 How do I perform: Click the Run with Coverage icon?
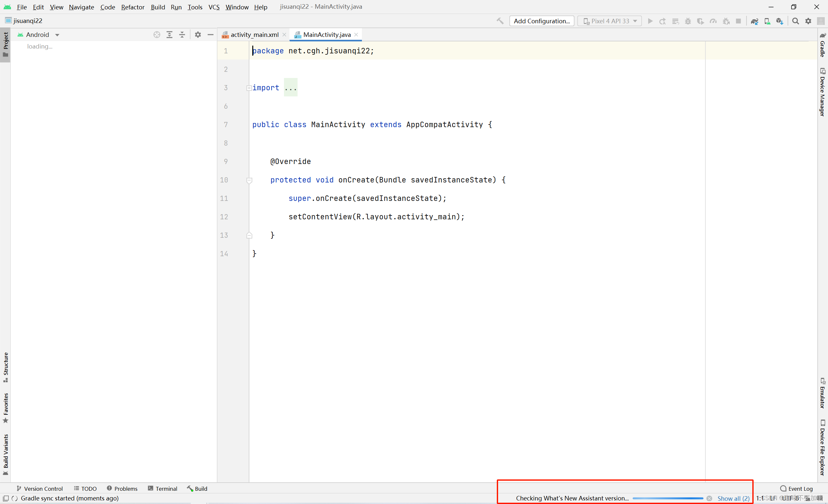701,21
